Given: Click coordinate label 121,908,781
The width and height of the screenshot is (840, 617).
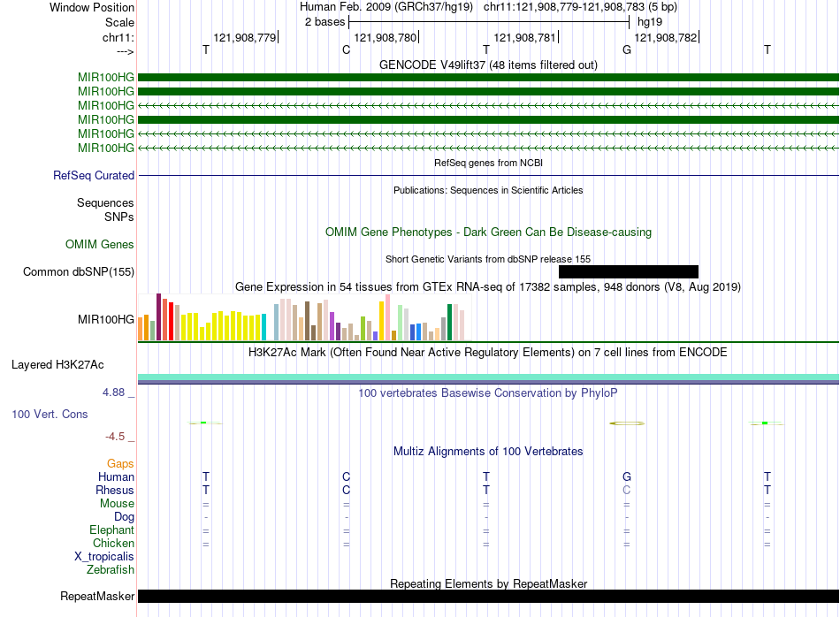Looking at the screenshot, I should (x=524, y=37).
